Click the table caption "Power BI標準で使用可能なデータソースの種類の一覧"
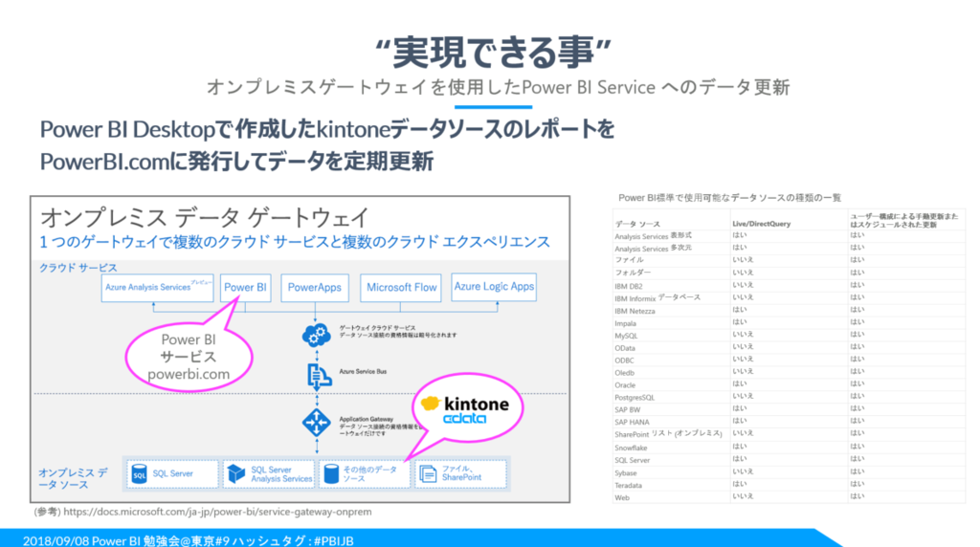 pos(729,197)
